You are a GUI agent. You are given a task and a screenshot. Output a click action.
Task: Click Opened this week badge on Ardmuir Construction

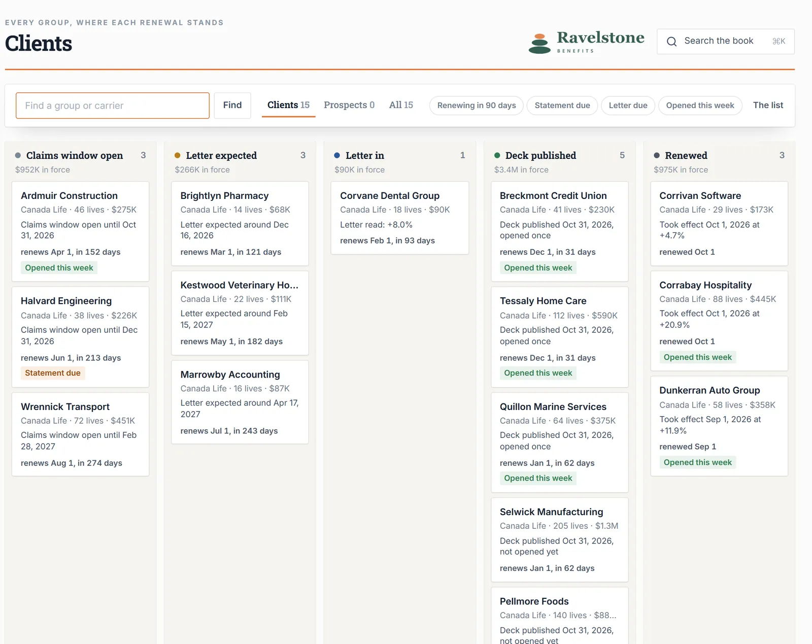click(59, 268)
